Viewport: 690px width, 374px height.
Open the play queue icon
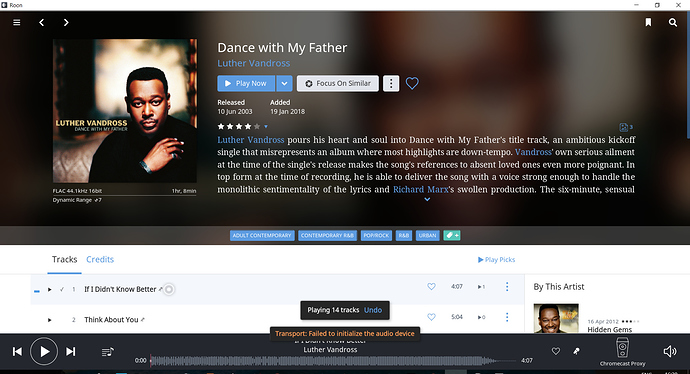[x=108, y=352]
